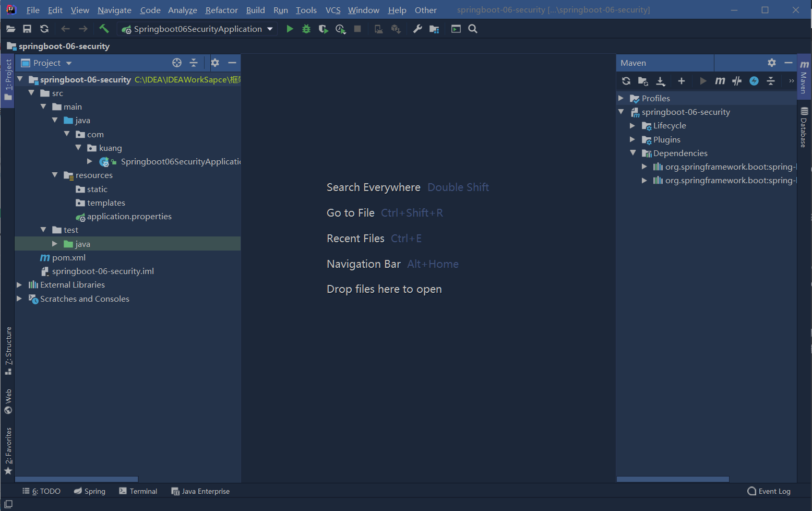Click Maven Download Sources icon
812x511 pixels.
pyautogui.click(x=661, y=81)
